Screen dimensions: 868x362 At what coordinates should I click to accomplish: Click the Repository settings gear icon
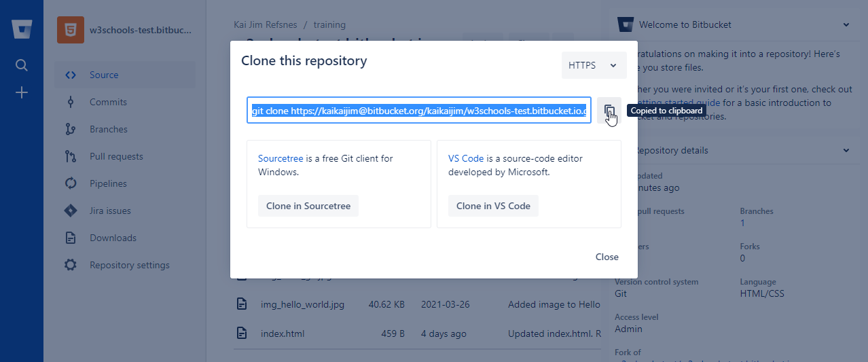(x=71, y=265)
